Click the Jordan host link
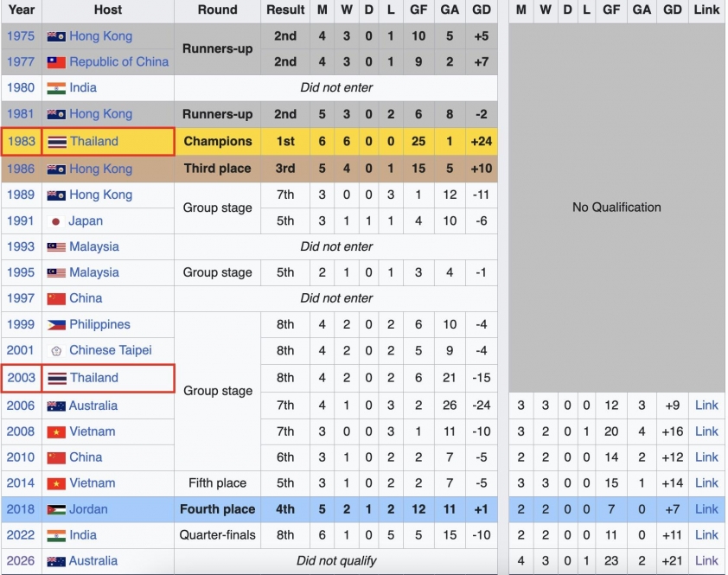 click(x=90, y=509)
